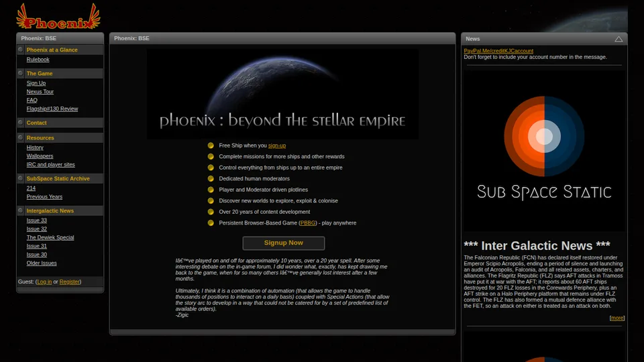The width and height of the screenshot is (644, 362).
Task: Open the 214 archive link
Action: 31,188
